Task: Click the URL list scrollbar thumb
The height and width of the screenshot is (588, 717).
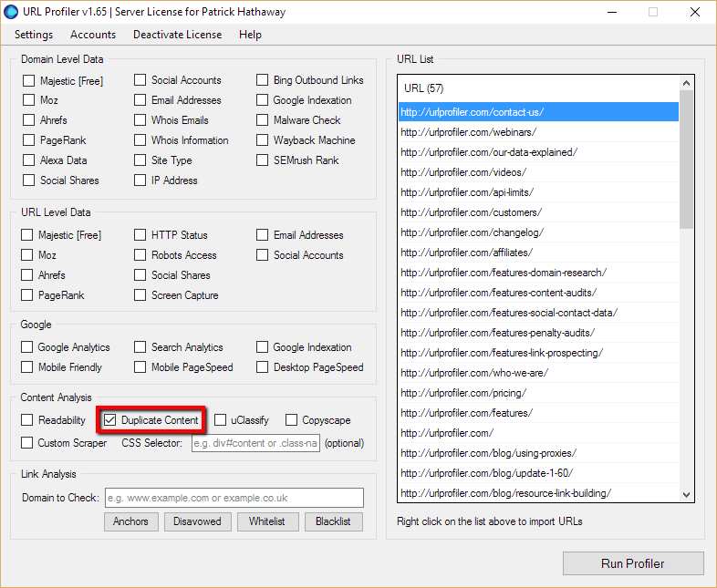Action: tap(686, 160)
